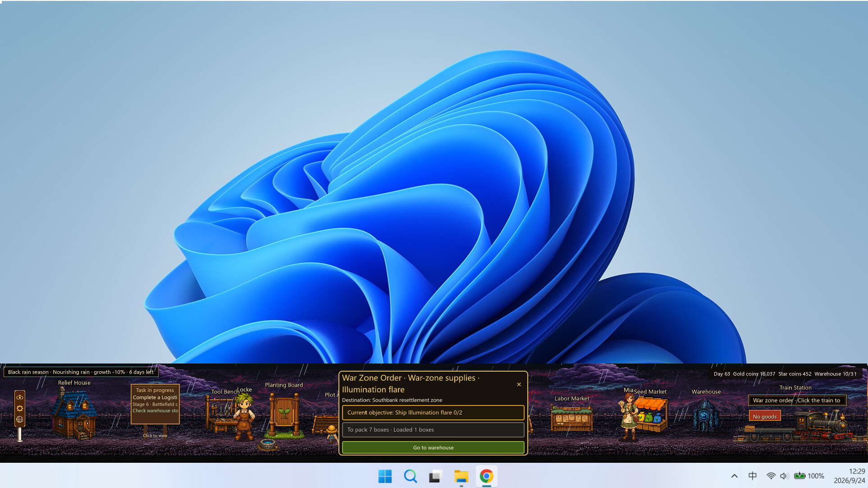Open Windows Search from the taskbar
This screenshot has width=868, height=488.
[x=410, y=476]
